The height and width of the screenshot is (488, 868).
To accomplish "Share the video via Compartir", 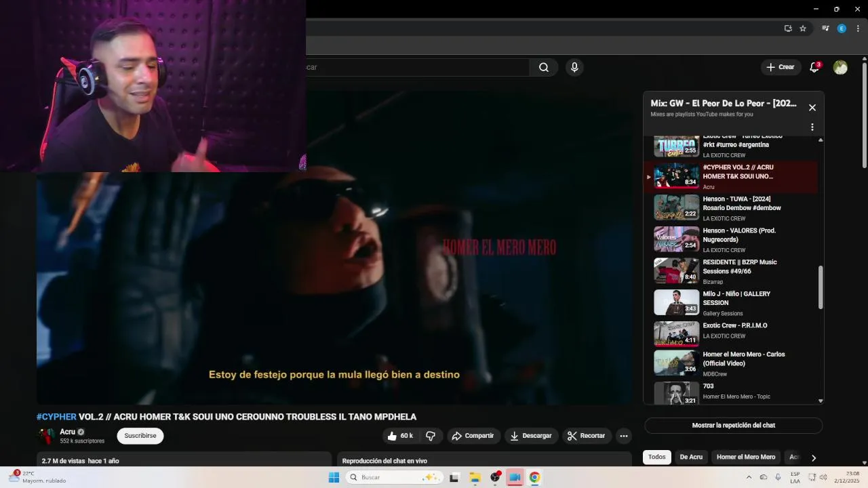I will coord(473,436).
